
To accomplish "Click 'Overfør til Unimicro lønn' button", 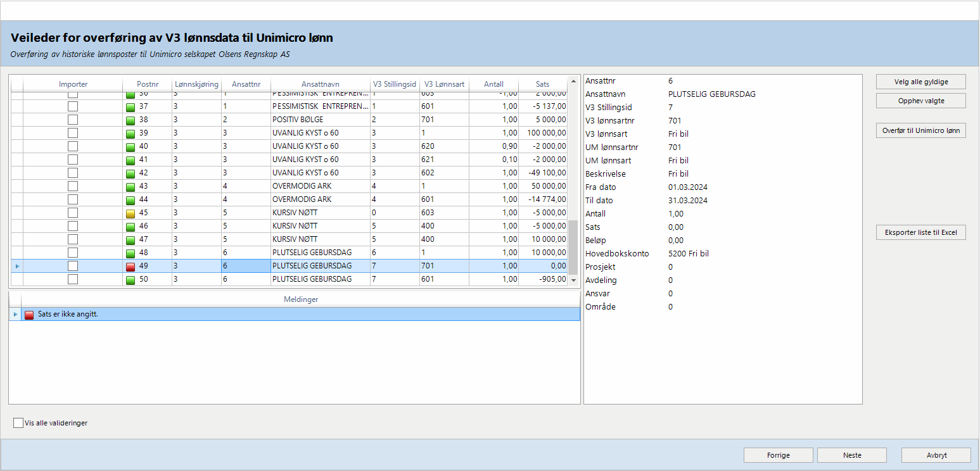I will point(920,131).
